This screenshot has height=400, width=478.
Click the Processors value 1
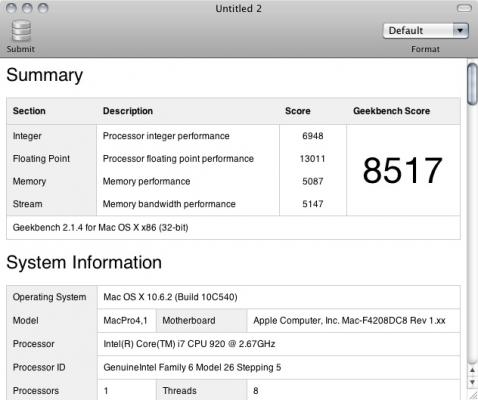pos(106,391)
